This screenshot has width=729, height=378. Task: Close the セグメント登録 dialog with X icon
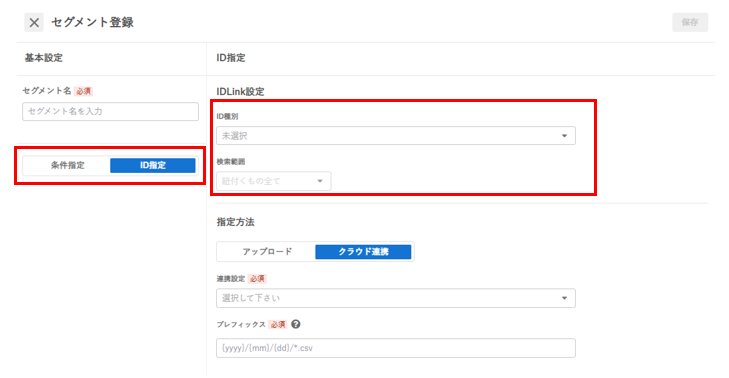pos(34,22)
